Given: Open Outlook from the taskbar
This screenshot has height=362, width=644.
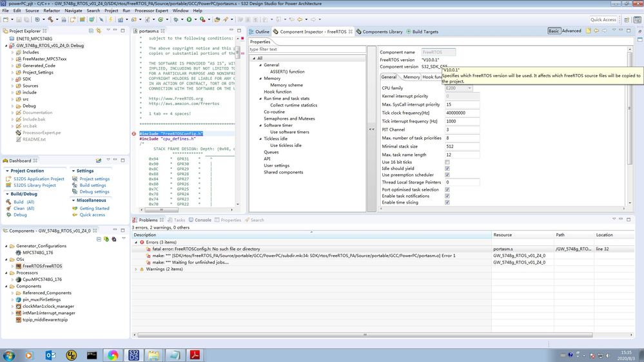Looking at the screenshot, I should [x=50, y=354].
